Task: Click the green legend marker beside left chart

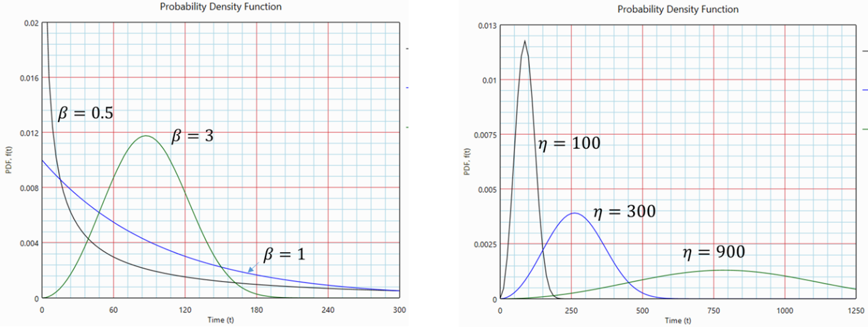Action: (x=407, y=127)
